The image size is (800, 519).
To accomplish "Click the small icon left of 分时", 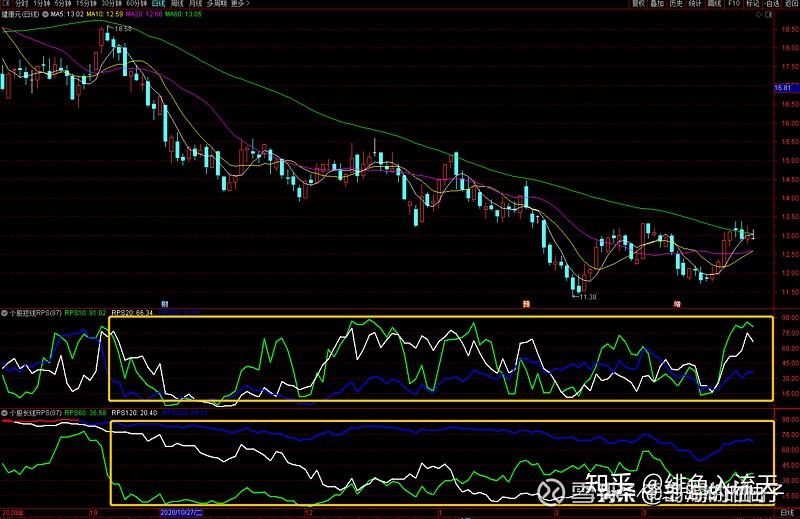I will click(7, 3).
